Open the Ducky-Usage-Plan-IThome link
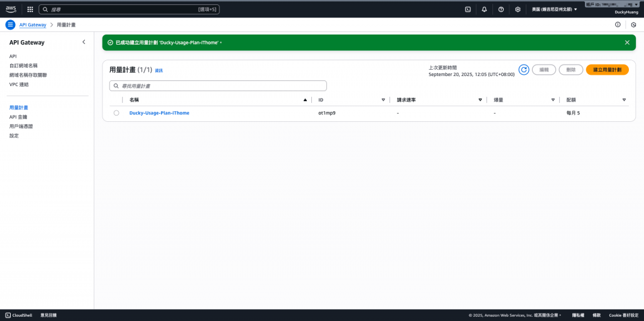This screenshot has height=321, width=644. coord(159,113)
